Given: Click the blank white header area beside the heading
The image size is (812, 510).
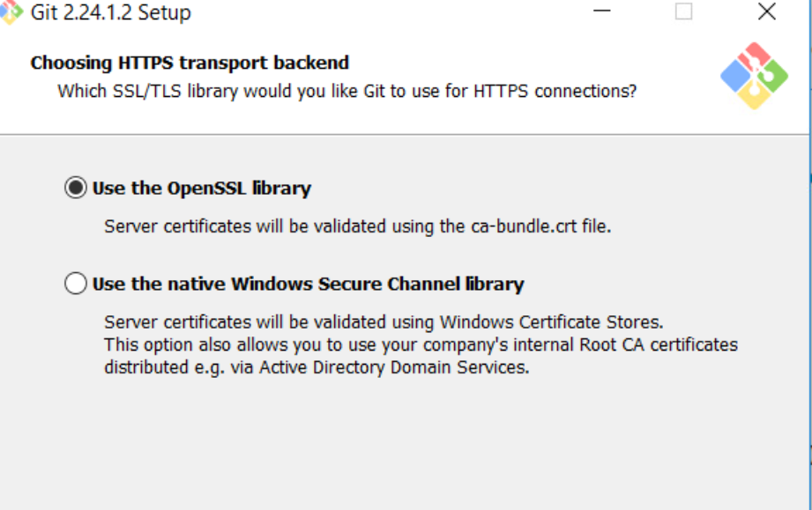Looking at the screenshot, I should (x=529, y=63).
